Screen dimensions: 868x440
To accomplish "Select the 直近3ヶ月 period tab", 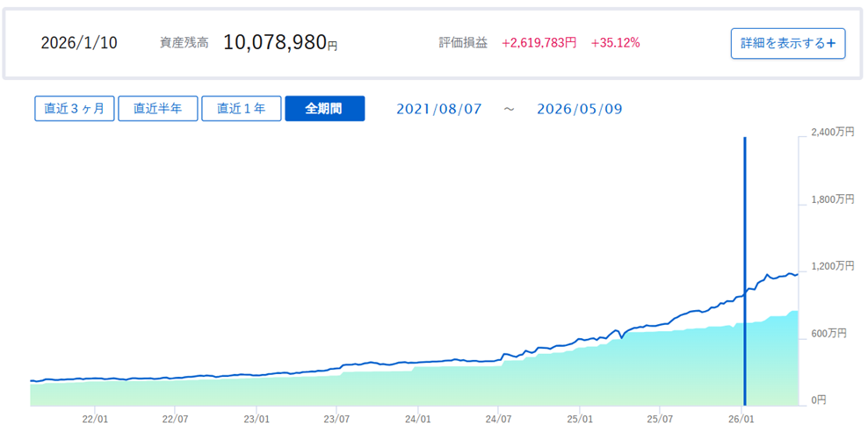I will coord(74,109).
